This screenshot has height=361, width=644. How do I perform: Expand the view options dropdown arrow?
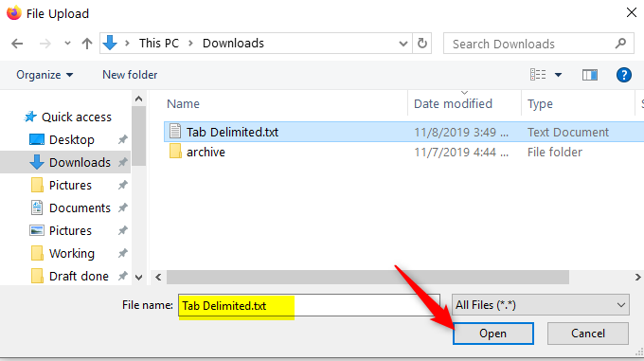click(x=558, y=75)
